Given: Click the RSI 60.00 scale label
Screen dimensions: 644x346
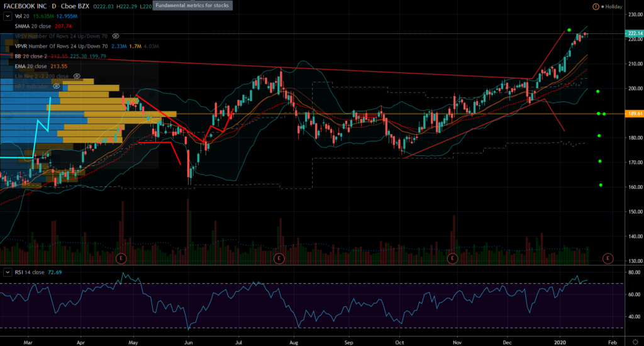Looking at the screenshot, I should [x=634, y=294].
